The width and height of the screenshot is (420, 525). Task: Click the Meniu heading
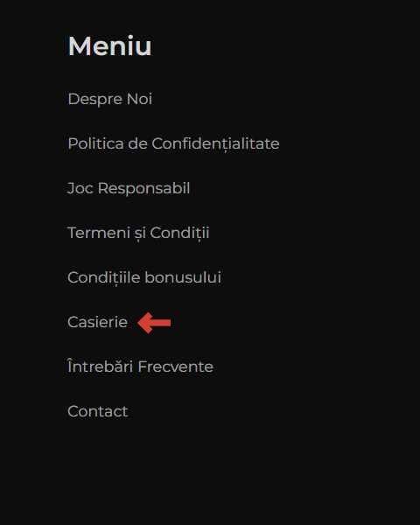tap(110, 46)
